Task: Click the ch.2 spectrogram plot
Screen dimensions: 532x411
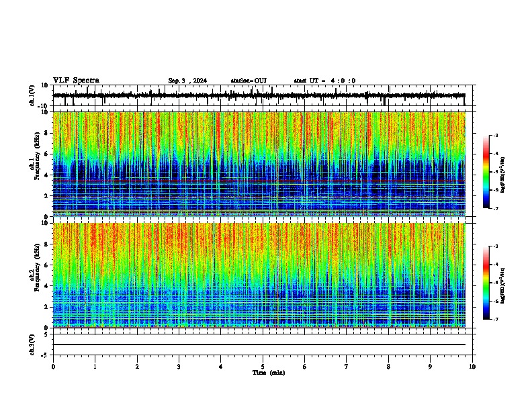Action: (259, 275)
